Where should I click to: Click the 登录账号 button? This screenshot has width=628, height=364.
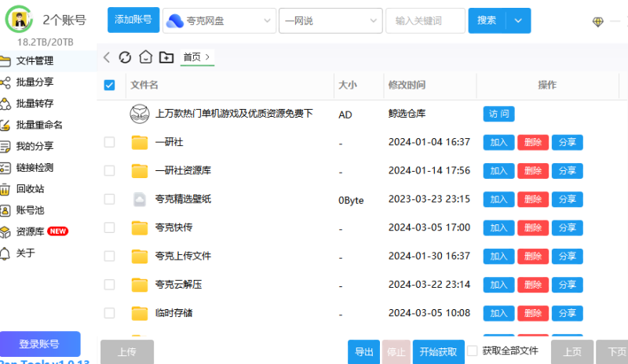(40, 344)
